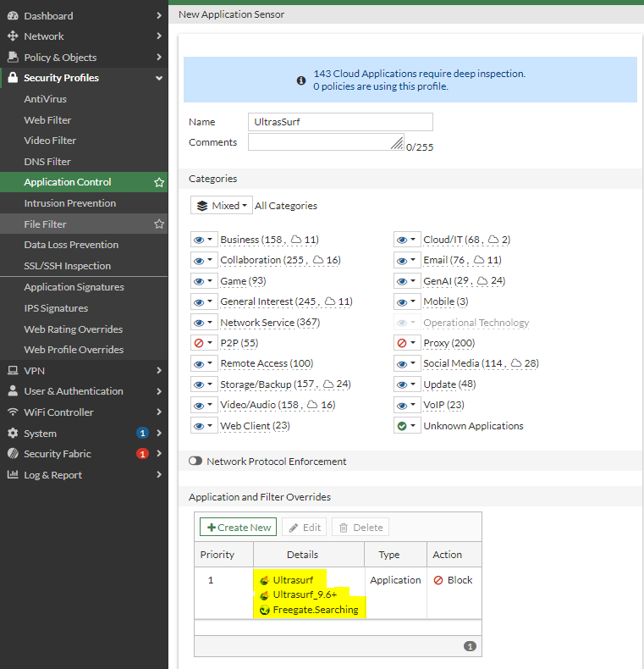The image size is (644, 669).
Task: Click the Priority column header
Action: click(224, 554)
